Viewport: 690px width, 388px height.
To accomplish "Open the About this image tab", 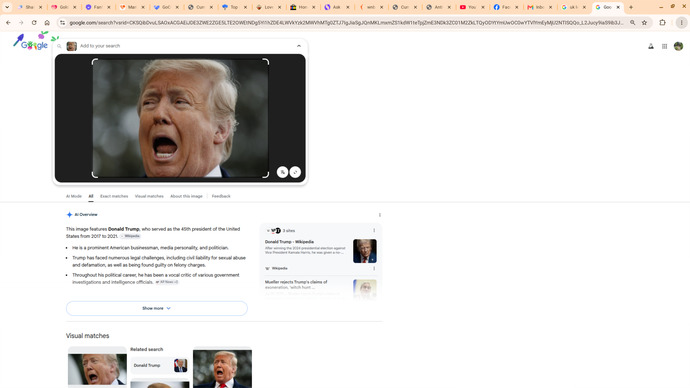I will pyautogui.click(x=186, y=196).
